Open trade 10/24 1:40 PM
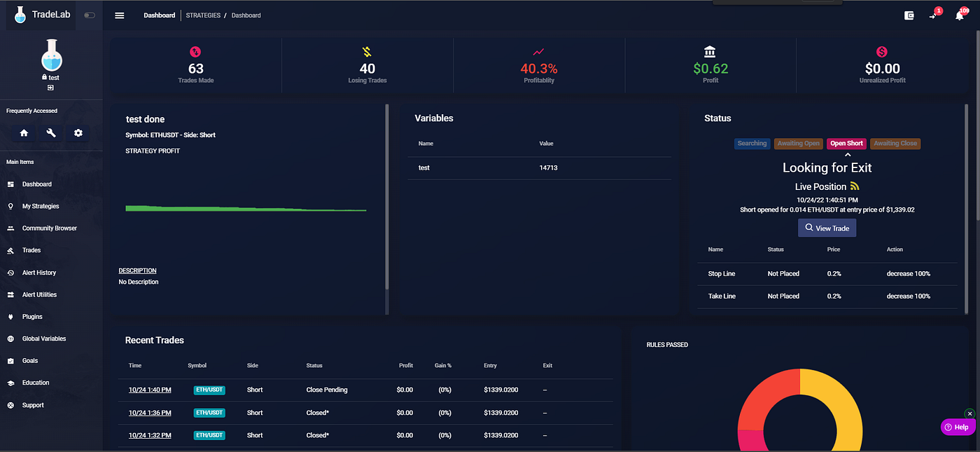Screen dimensions: 980x452 pos(149,390)
